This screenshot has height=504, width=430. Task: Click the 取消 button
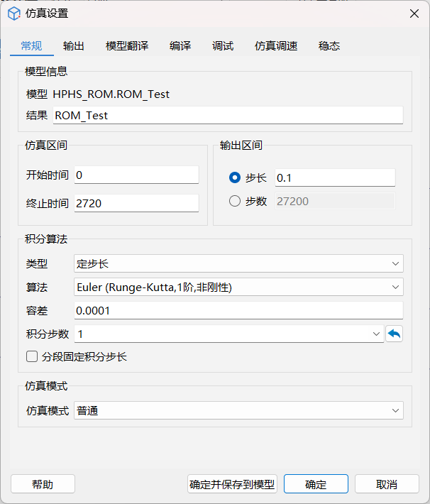point(387,484)
